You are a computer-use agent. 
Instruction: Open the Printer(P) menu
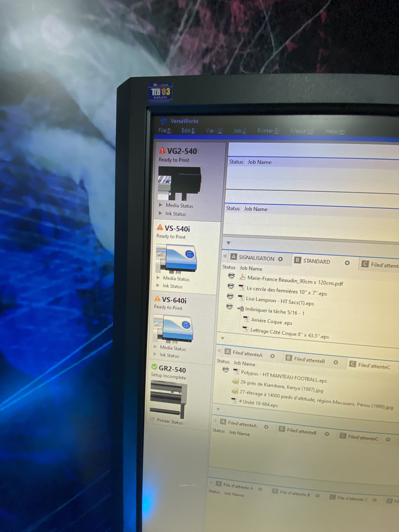268,131
